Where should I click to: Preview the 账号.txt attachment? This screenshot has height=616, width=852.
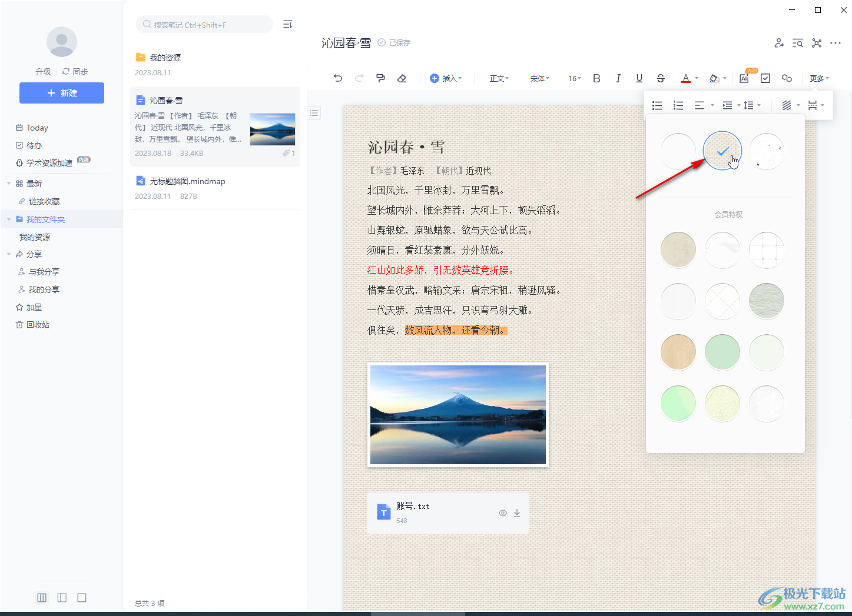(x=503, y=513)
